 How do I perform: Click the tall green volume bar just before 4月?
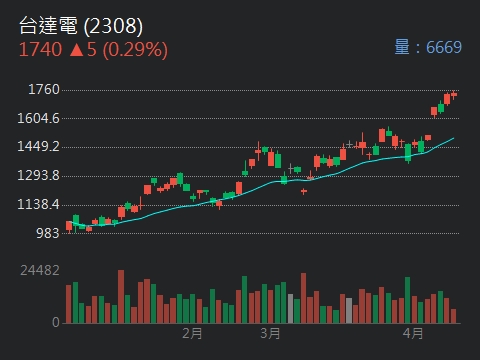tap(408, 300)
